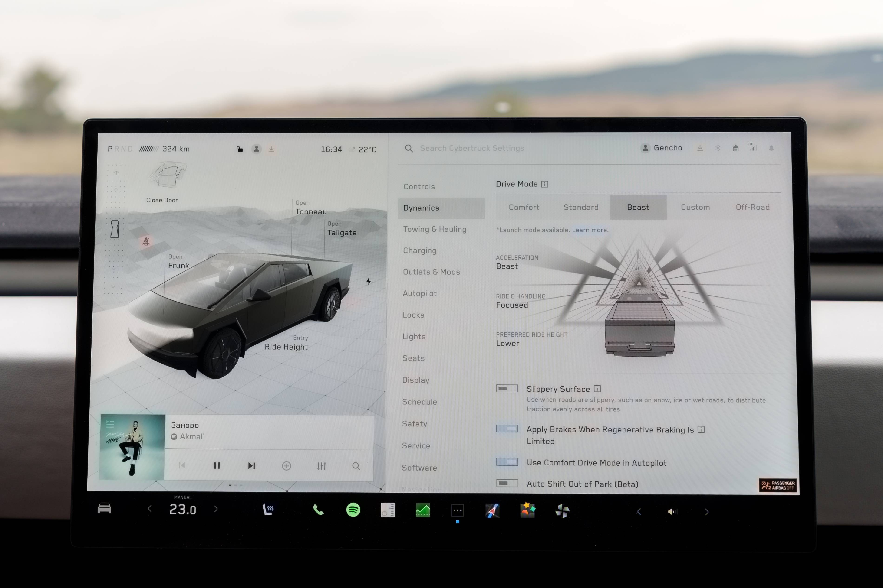Follow the Learn more launch mode link
Image resolution: width=883 pixels, height=588 pixels.
pos(590,230)
